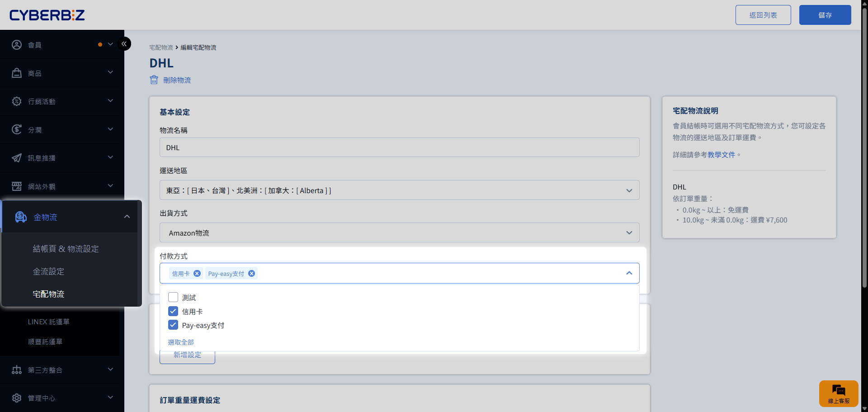The width and height of the screenshot is (868, 412).
Task: Remove the 信用卡 tag via its x icon
Action: pos(197,274)
